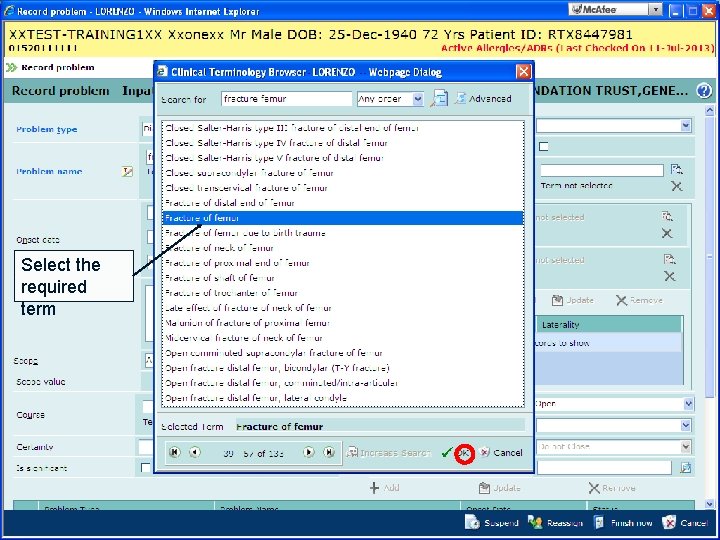Select 'Late effect of fracture of neck of femur'
Image resolution: width=720 pixels, height=540 pixels.
tap(343, 308)
